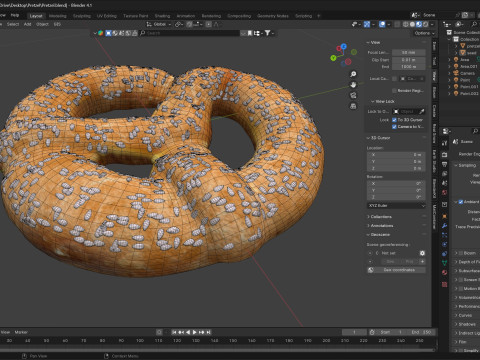
Task: Switch to the Modeling workspace tab
Action: [57, 16]
